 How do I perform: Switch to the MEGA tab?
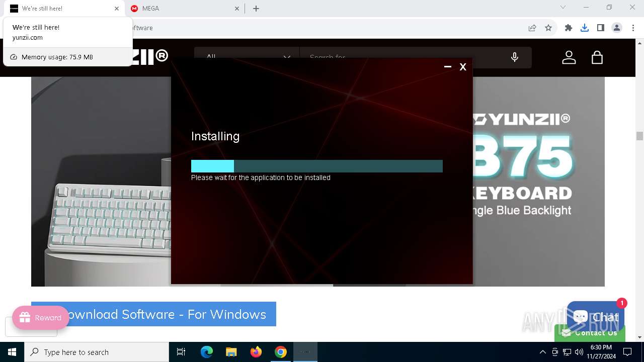pyautogui.click(x=184, y=9)
